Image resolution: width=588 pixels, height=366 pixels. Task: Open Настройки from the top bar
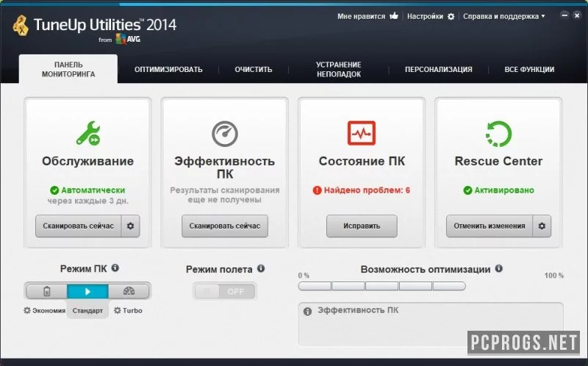click(x=425, y=16)
